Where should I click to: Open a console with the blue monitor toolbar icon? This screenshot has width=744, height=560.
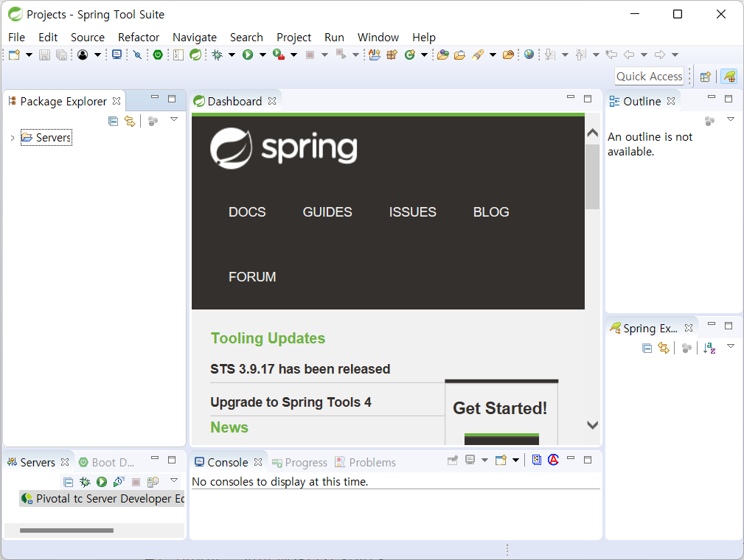click(x=117, y=55)
